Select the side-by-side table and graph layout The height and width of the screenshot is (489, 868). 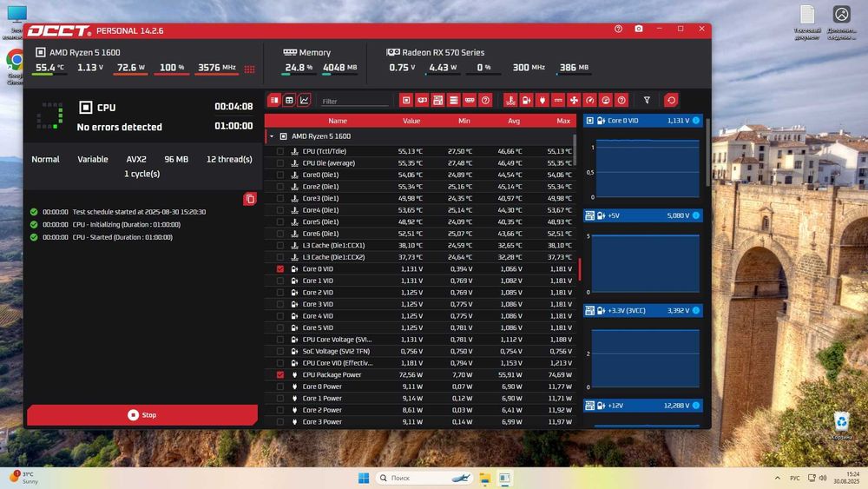[x=274, y=100]
